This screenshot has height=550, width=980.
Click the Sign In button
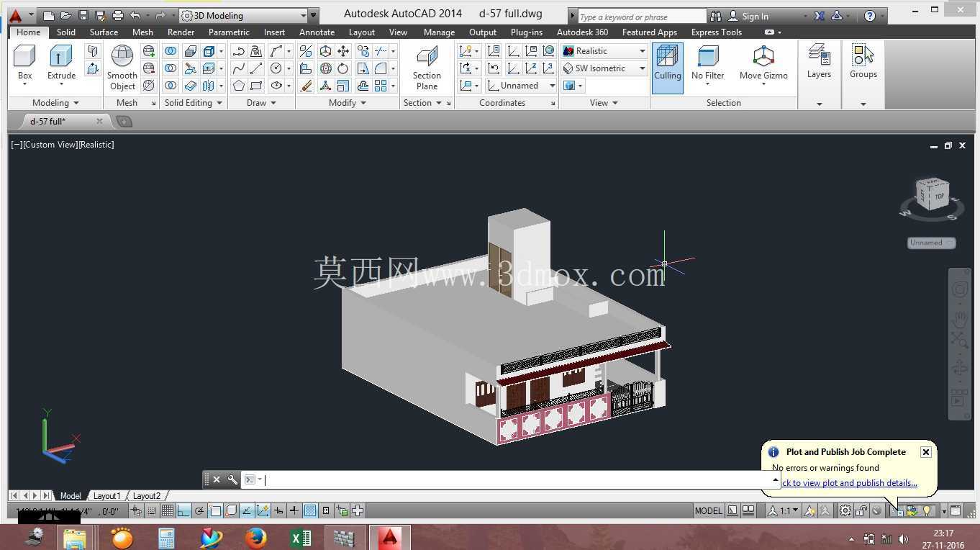(x=748, y=16)
